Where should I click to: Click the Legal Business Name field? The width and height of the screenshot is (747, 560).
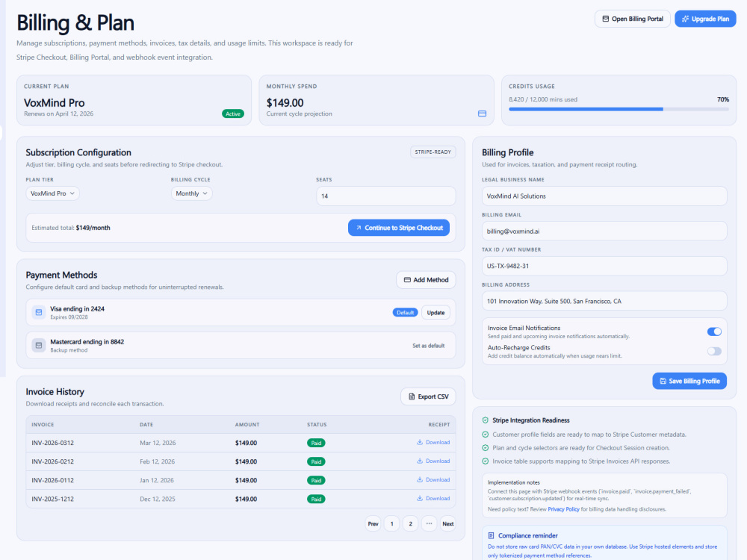click(x=604, y=196)
